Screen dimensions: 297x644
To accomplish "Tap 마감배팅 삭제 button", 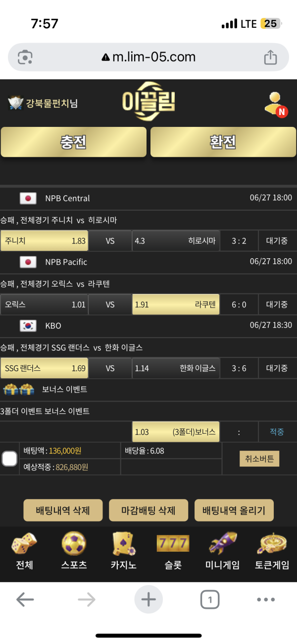I will [x=148, y=510].
